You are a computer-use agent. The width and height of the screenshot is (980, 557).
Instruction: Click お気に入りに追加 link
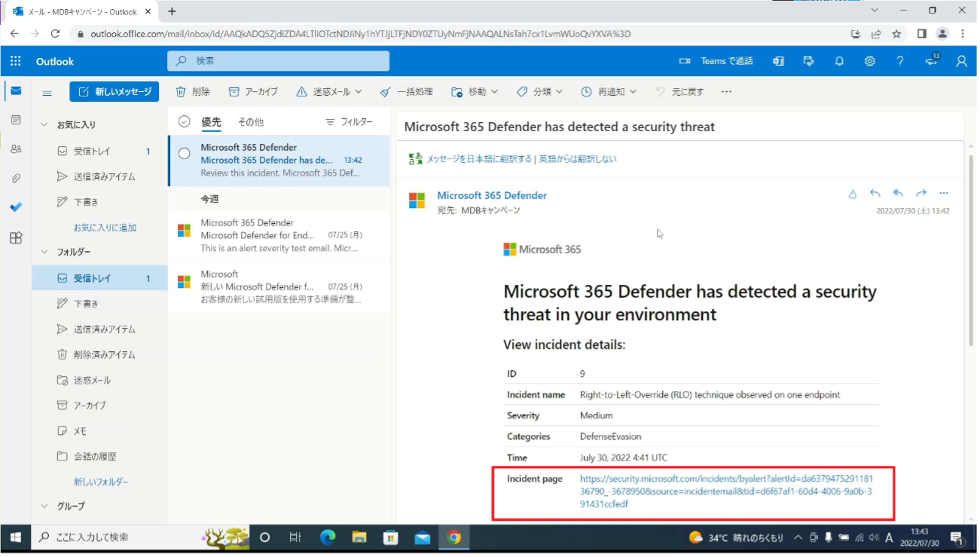105,228
